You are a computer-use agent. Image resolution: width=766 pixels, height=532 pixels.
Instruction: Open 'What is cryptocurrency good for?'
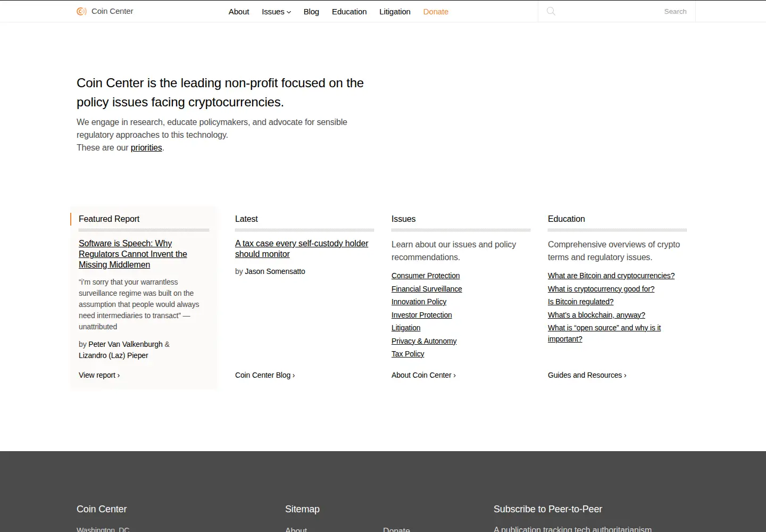(x=601, y=289)
